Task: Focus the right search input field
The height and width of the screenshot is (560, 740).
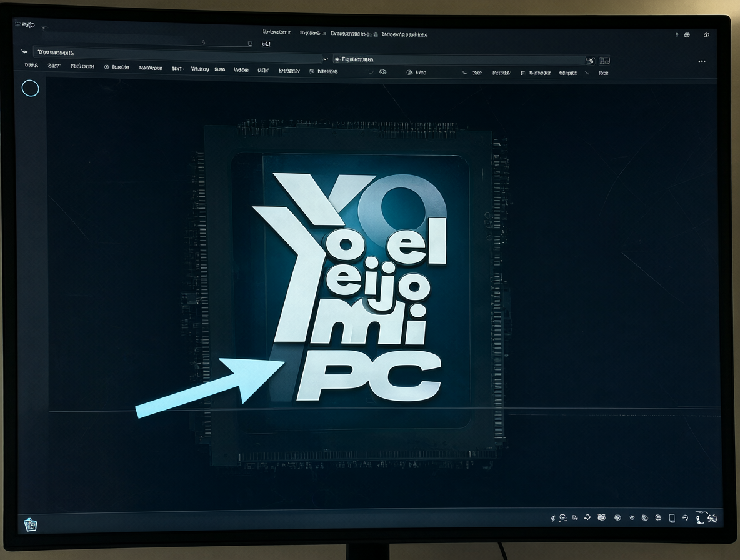Action: 464,60
